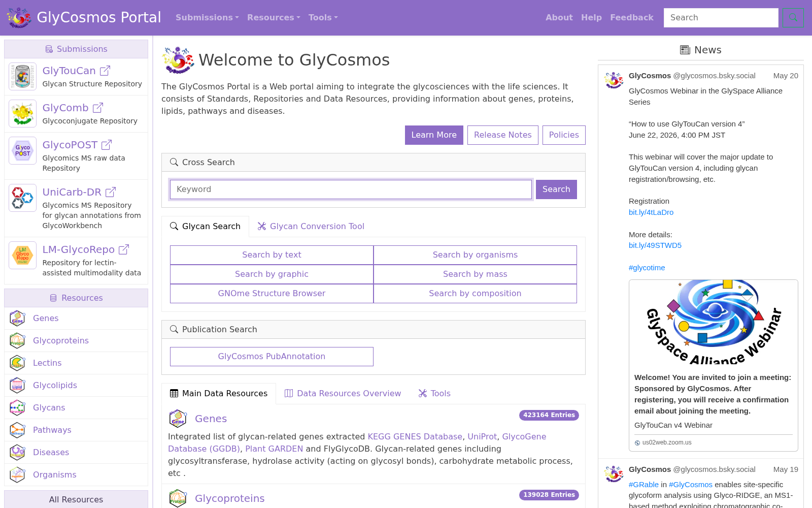This screenshot has height=508, width=812.
Task: Expand the Resources dropdown in navbar
Action: click(274, 17)
